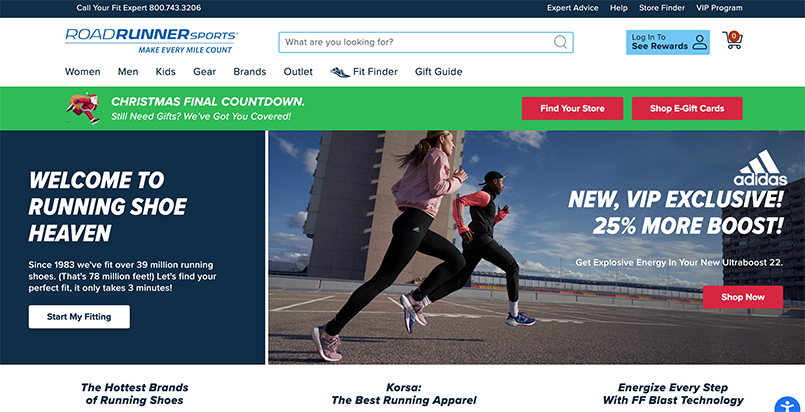Click the running shoe Fit Finder icon
Image resolution: width=805 pixels, height=412 pixels.
(x=339, y=72)
